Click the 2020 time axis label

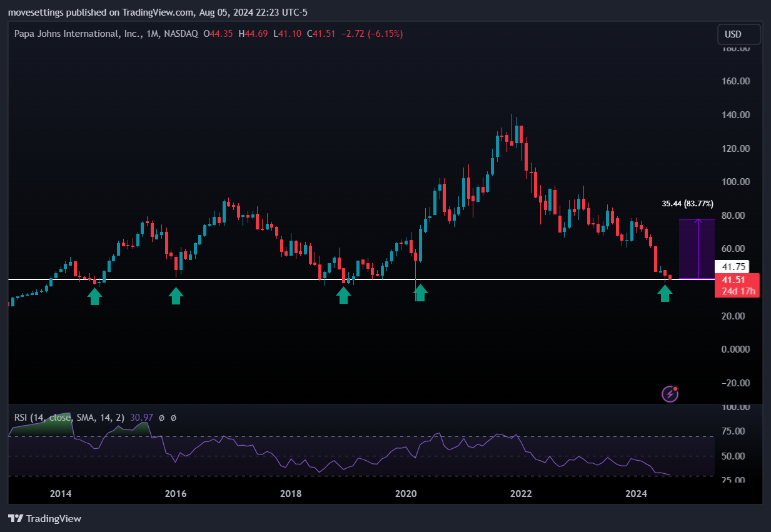click(x=406, y=494)
